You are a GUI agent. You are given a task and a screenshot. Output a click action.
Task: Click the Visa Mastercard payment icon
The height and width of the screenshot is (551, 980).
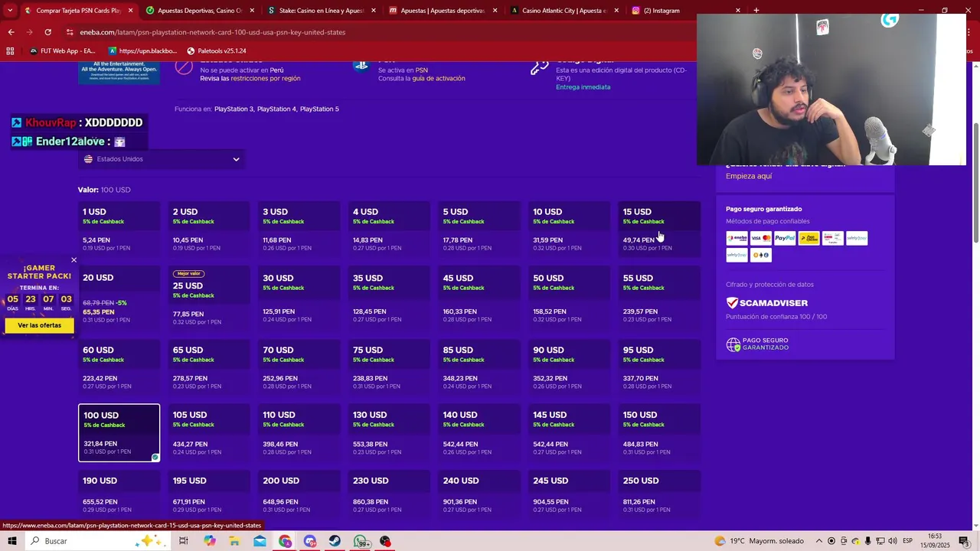761,238
